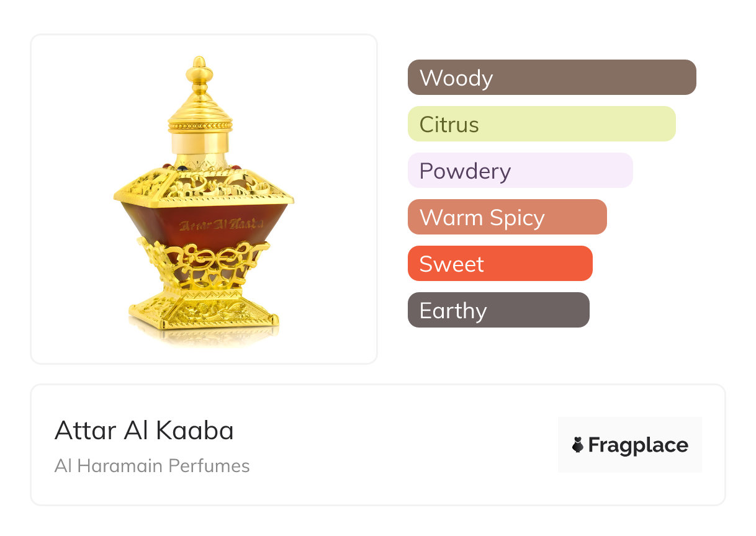Open the Al Haramain Perfumes brand link
The image size is (756, 536).
tap(152, 466)
